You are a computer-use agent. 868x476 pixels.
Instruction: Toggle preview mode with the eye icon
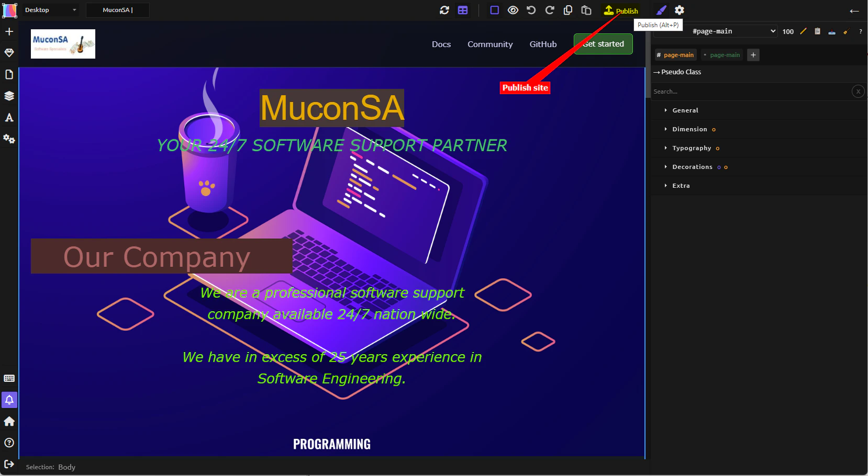[513, 10]
